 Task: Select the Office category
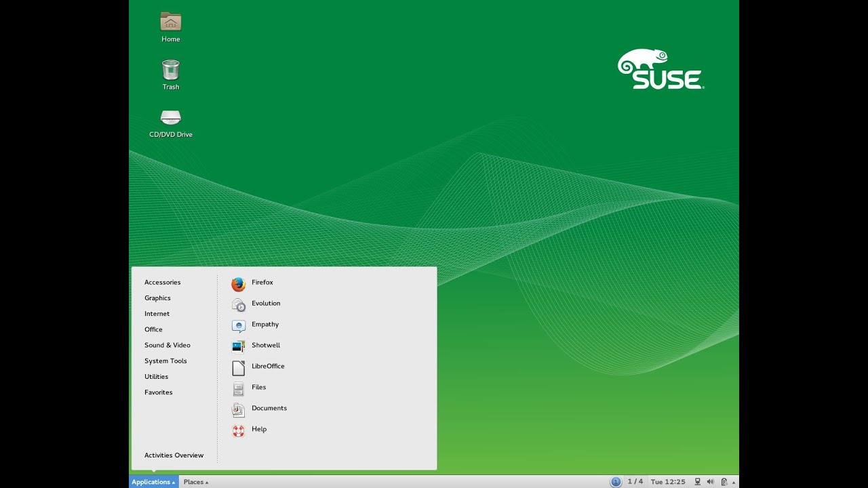coord(153,329)
